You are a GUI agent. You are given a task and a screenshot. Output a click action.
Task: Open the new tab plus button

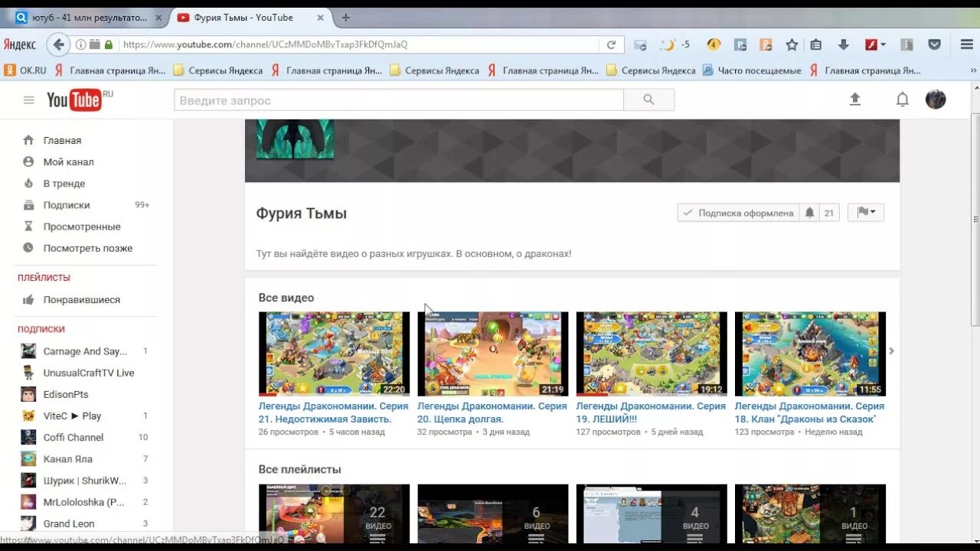[x=345, y=17]
